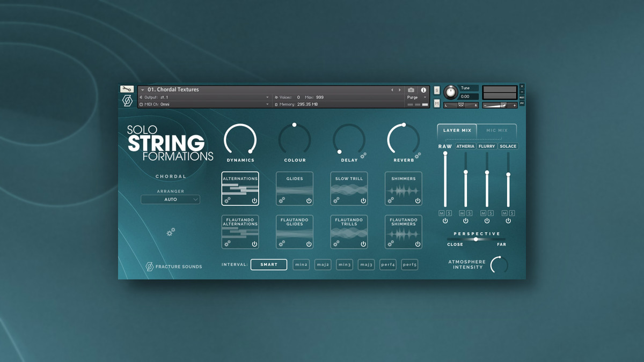Go to previous instrument preset arrow

[392, 90]
